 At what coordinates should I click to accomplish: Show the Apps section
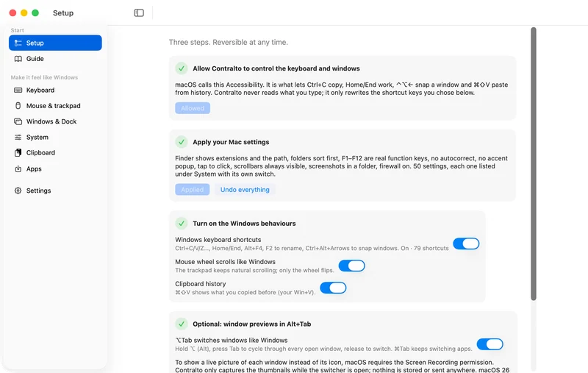tap(55, 169)
